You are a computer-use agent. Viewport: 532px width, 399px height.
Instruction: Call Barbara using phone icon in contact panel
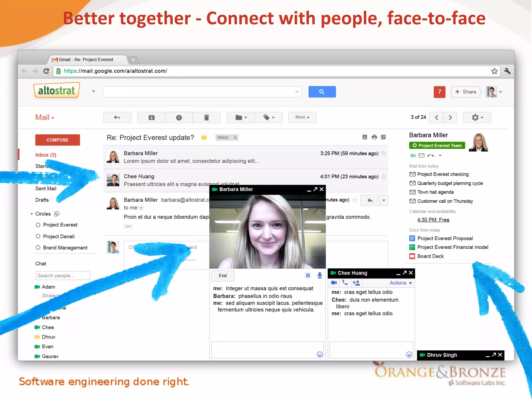click(x=430, y=156)
